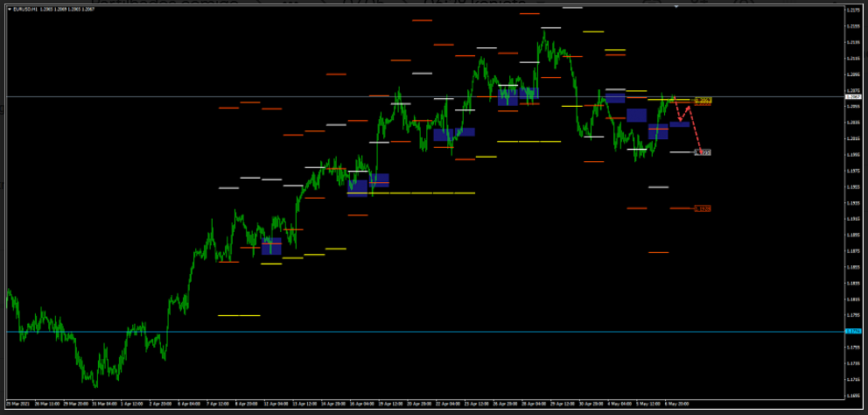Click the cyan line's price tag on the scale
This screenshot has height=415, width=868.
(852, 331)
